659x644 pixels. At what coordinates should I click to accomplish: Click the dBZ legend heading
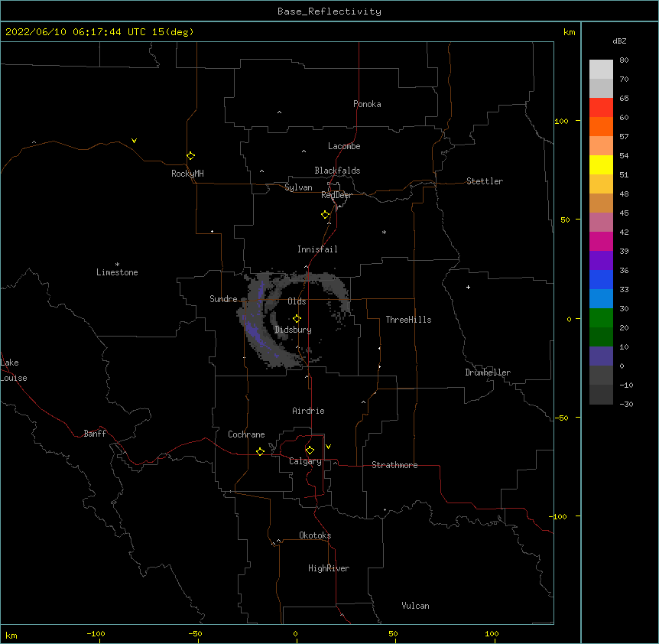(x=619, y=41)
